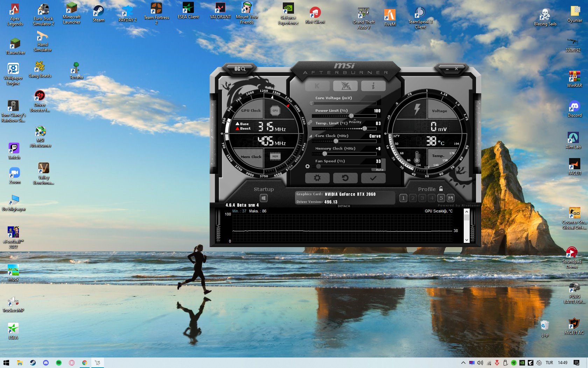Save profile with the floppy disk icon
This screenshot has width=588, height=368.
pyautogui.click(x=450, y=198)
